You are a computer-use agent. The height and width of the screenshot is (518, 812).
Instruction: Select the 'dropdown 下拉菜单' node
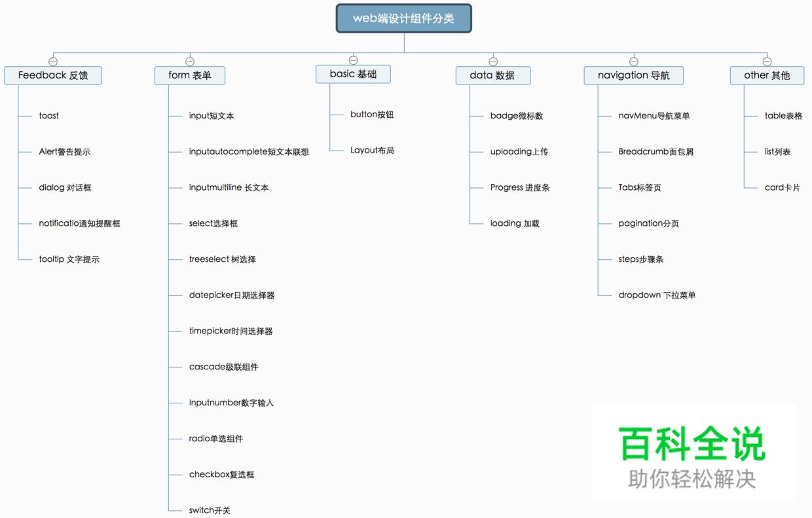coord(657,295)
